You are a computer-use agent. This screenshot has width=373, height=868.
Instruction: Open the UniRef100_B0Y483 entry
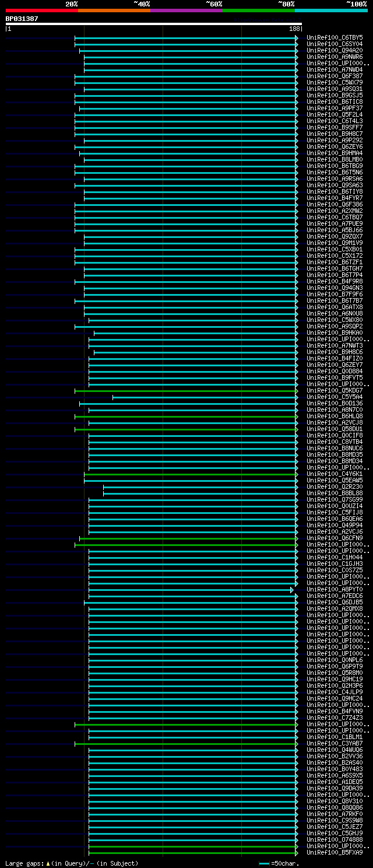[335, 769]
